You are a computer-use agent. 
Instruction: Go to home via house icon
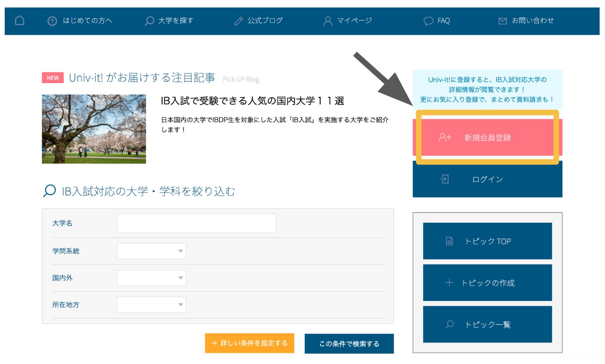pyautogui.click(x=20, y=20)
